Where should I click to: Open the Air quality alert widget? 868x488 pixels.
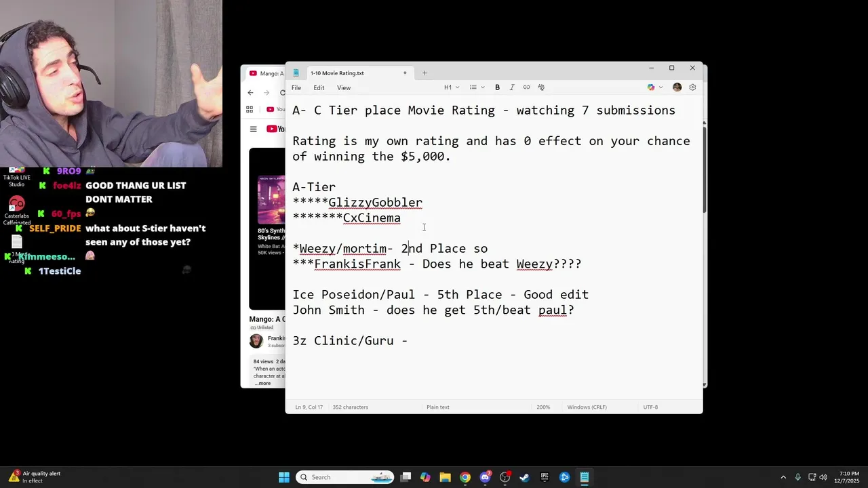pos(35,477)
